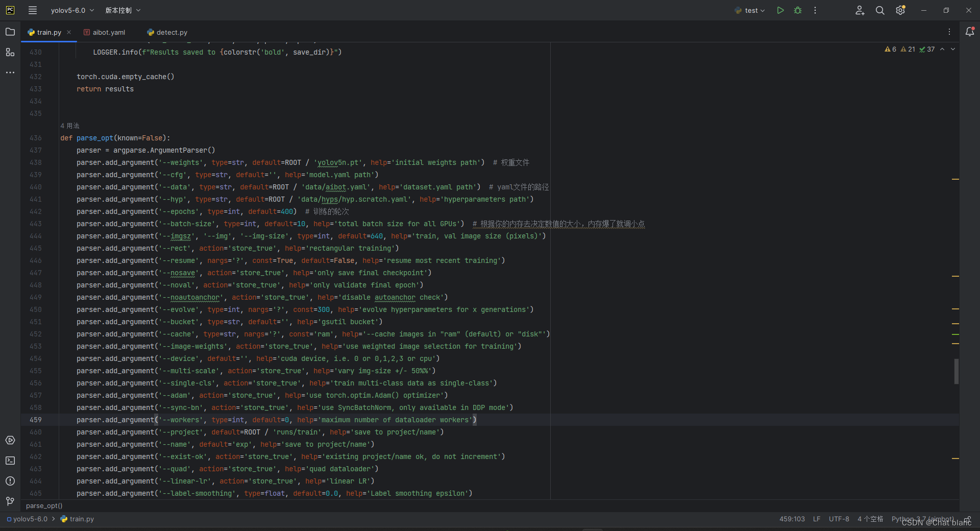Open the Python interpreter selector
Viewport: 980px width, 531px height.
click(923, 519)
